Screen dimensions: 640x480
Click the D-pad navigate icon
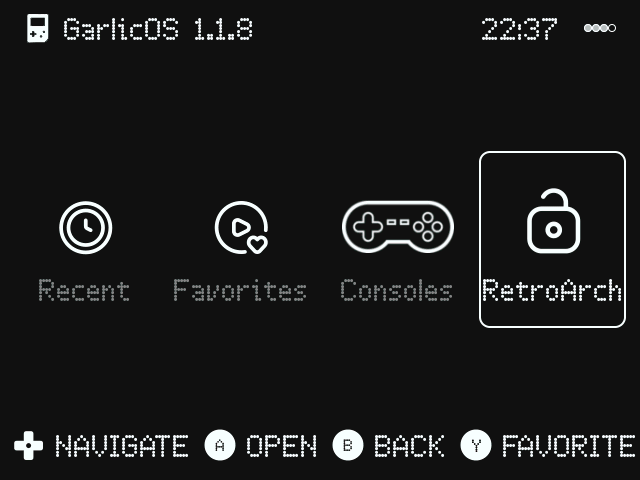point(29,445)
